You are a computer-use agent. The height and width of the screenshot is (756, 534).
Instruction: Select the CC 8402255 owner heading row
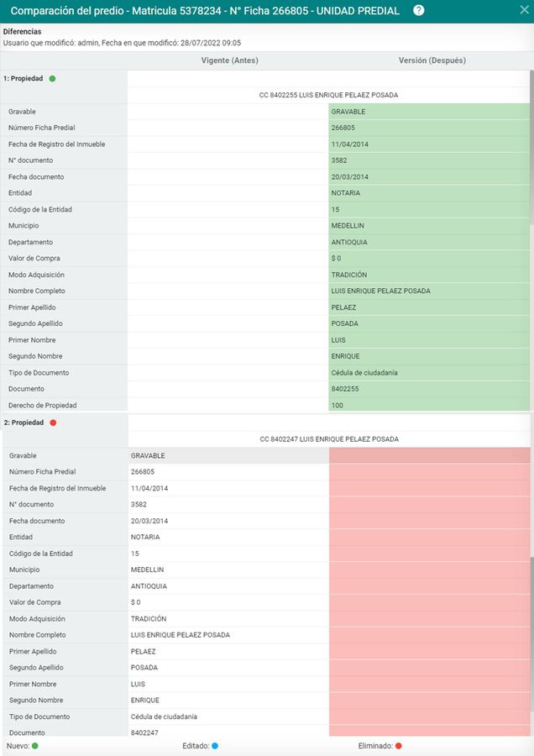point(328,95)
